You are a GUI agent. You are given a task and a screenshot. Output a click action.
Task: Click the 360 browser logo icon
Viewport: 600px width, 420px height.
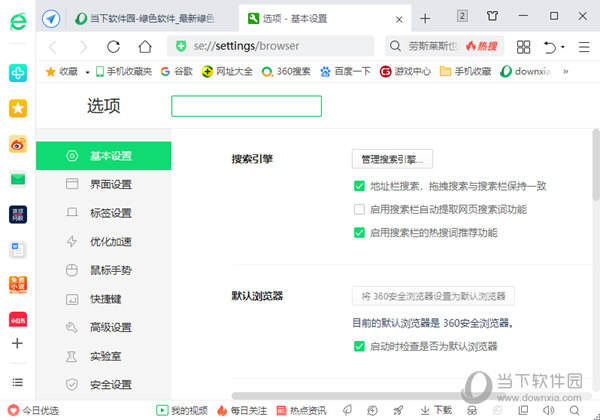point(18,22)
